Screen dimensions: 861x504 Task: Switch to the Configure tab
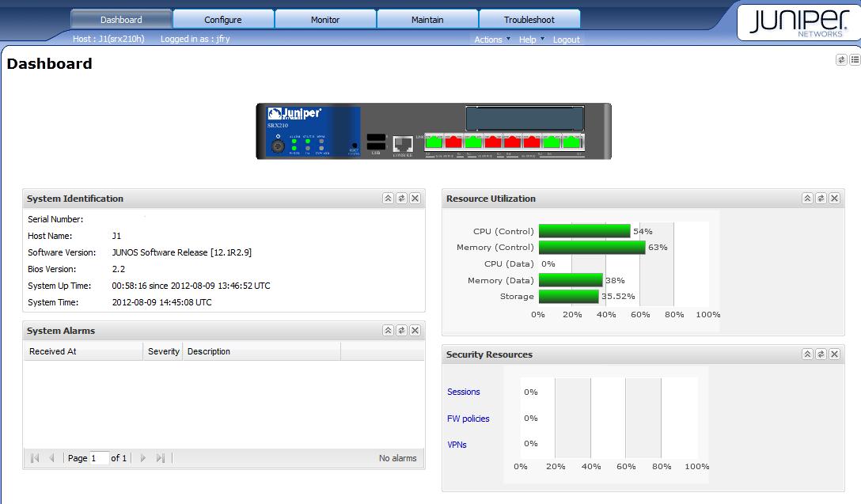pyautogui.click(x=223, y=19)
